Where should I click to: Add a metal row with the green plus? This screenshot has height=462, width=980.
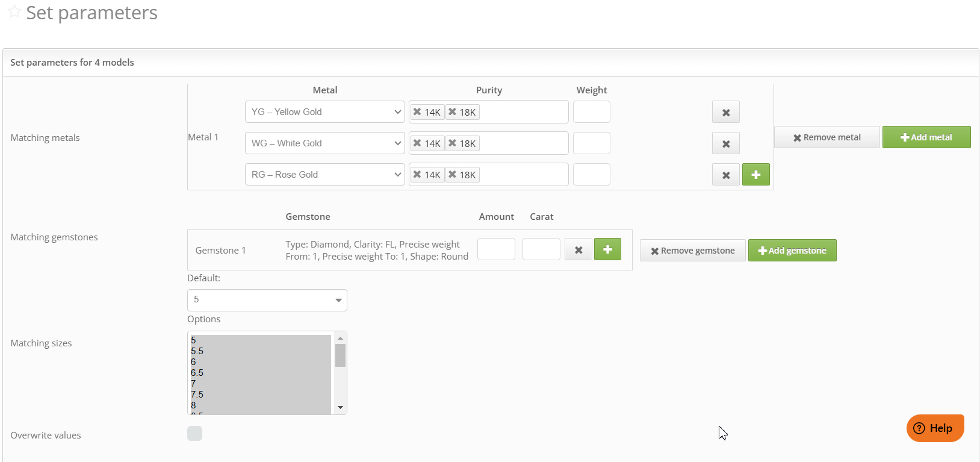coord(756,175)
